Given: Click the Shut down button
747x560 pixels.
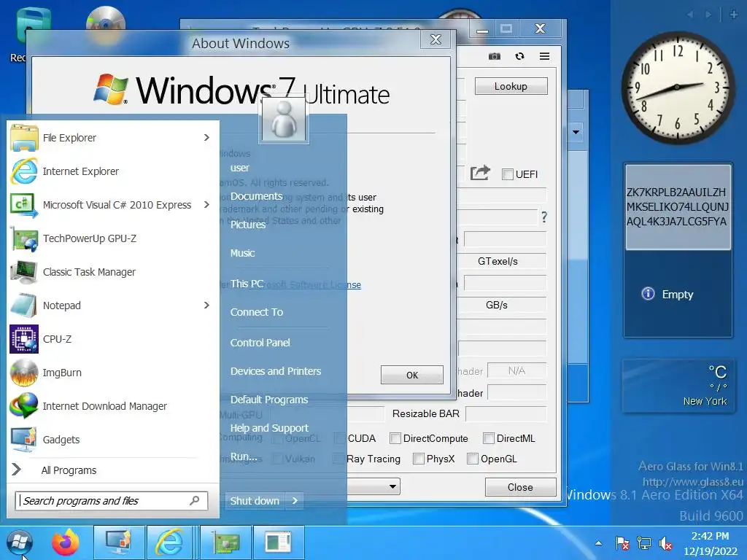Looking at the screenshot, I should tap(255, 500).
